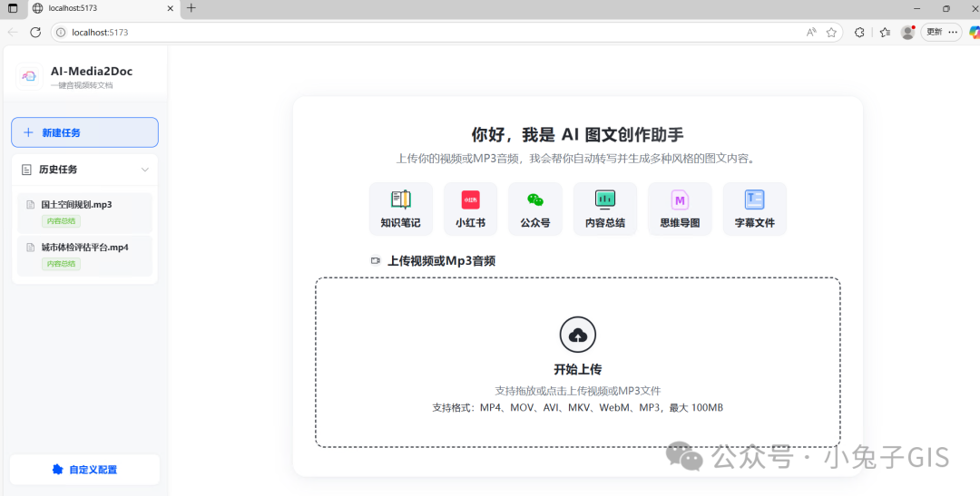Open the read aloud icon
980x496 pixels.
(811, 33)
